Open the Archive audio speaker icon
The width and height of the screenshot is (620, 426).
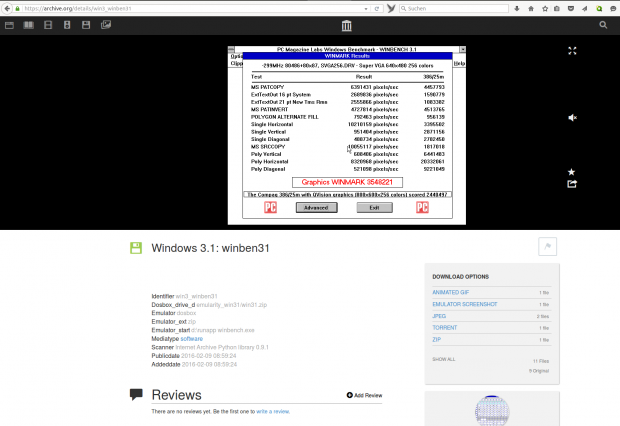(x=67, y=25)
